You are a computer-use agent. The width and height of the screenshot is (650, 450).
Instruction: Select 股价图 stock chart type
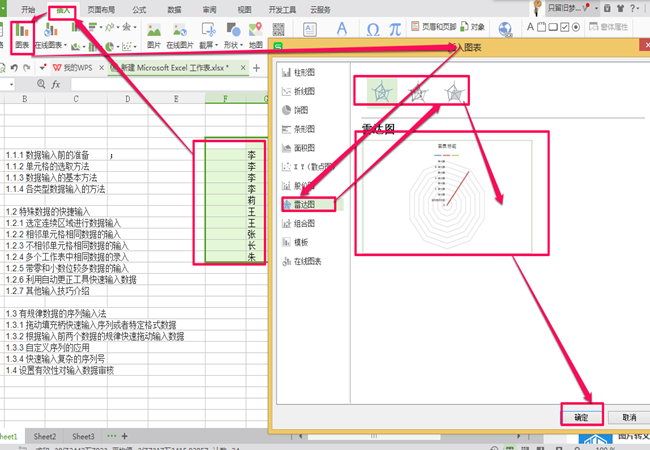click(x=298, y=186)
